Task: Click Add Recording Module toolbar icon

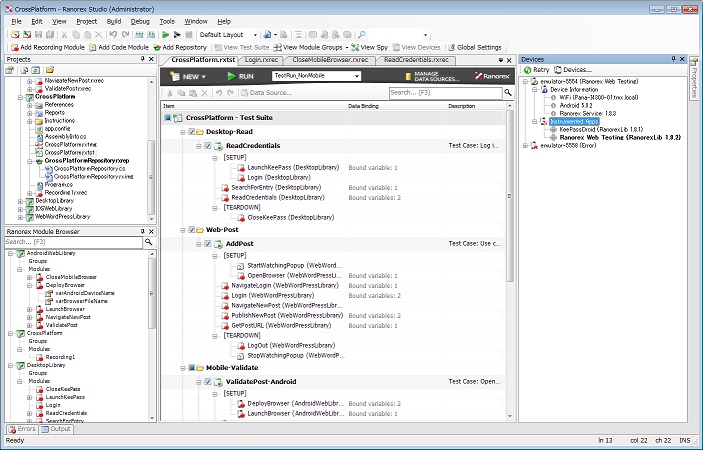Action: click(x=13, y=47)
